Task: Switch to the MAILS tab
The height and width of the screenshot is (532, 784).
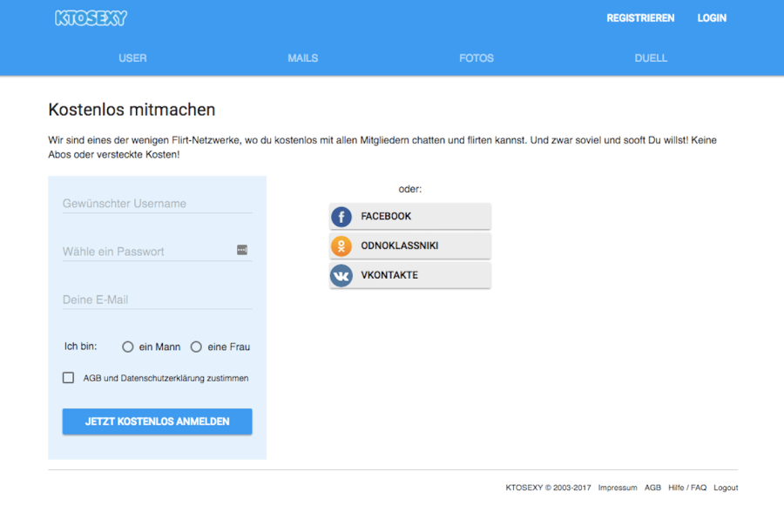Action: pyautogui.click(x=302, y=58)
